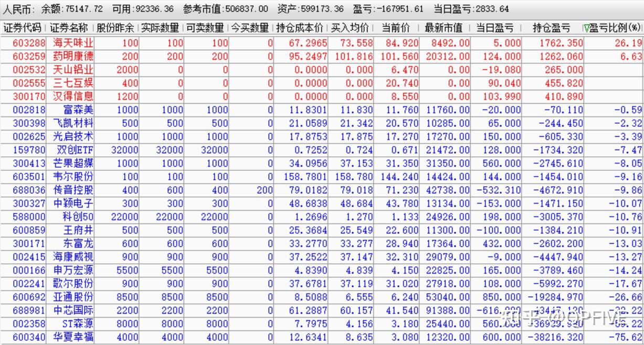Select the 亚通股份 stock row
The image size is (644, 345).
pyautogui.click(x=322, y=297)
